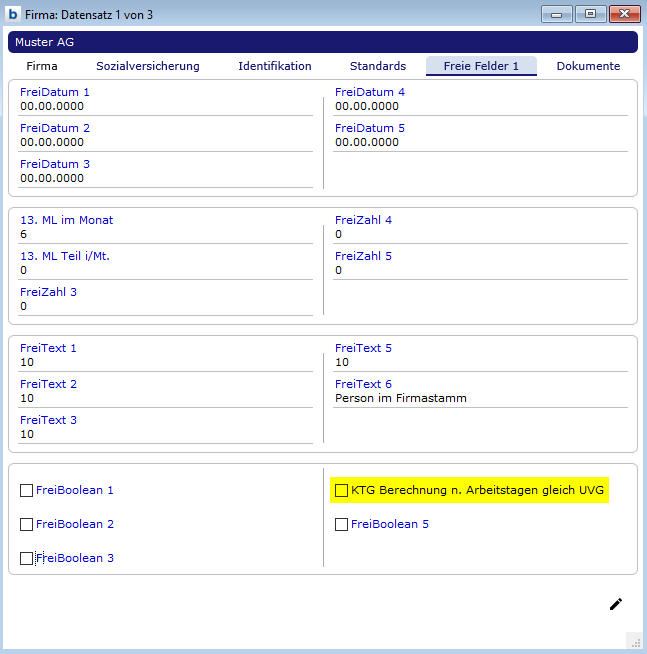This screenshot has height=654, width=647.
Task: Click the app logo in title bar
Action: 13,14
